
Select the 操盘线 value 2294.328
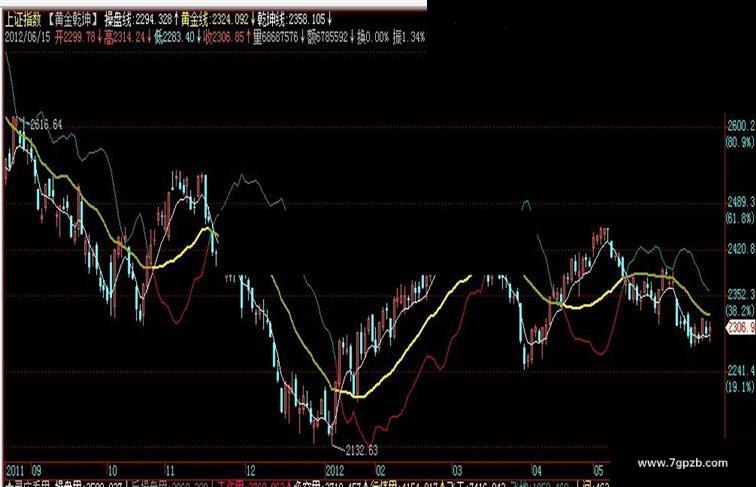(153, 20)
